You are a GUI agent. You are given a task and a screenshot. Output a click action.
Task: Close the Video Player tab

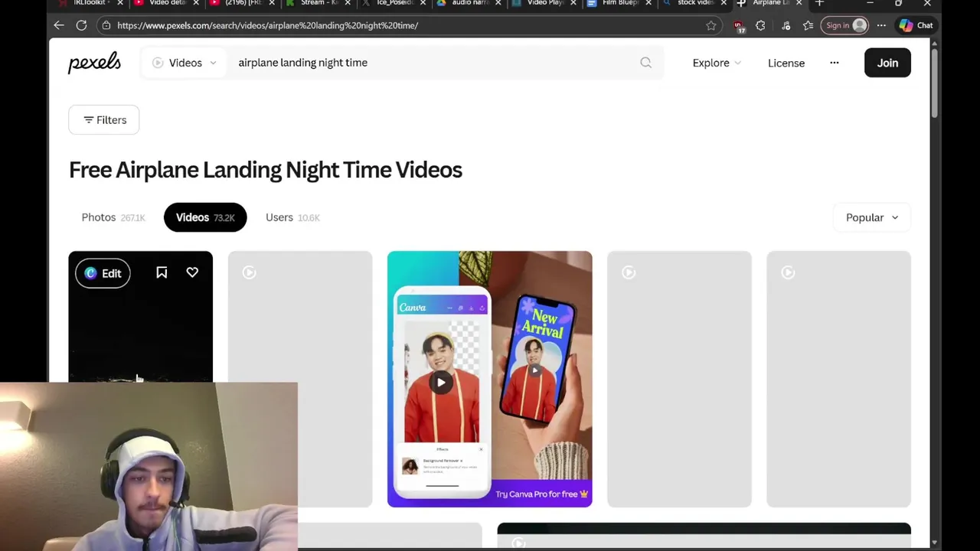(x=573, y=3)
